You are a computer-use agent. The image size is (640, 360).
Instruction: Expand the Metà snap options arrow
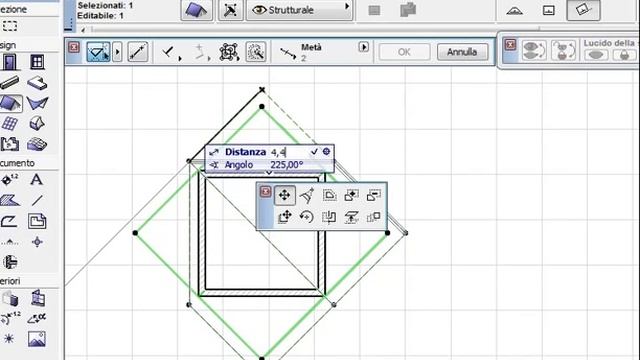(363, 47)
